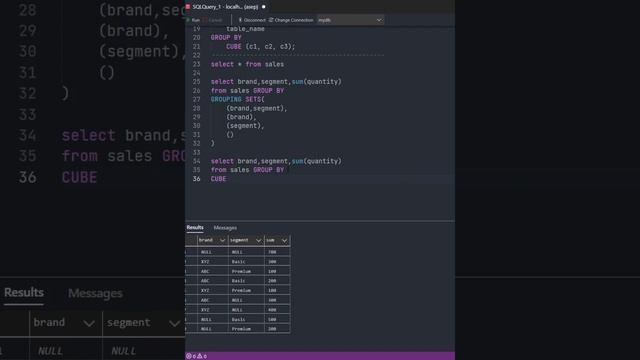Image resolution: width=640 pixels, height=360 pixels.
Task: Click the CUBE keyword on line 36 in center editor
Action: (x=218, y=179)
